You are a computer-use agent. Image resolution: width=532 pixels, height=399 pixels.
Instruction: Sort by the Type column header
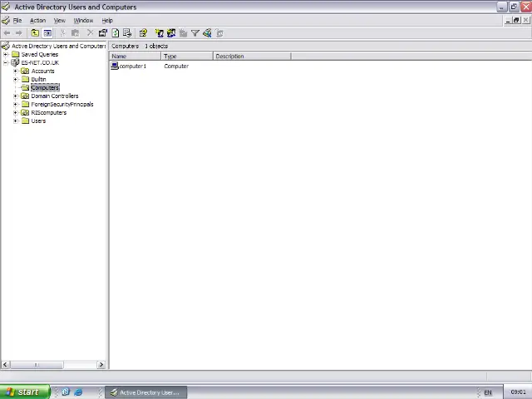pyautogui.click(x=187, y=56)
